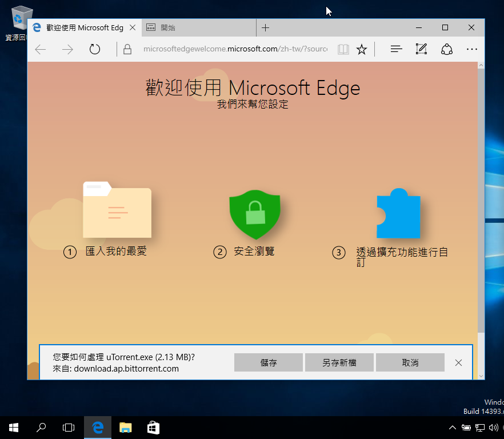Screen dimensions: 504x439
Task: Click the browser Back arrow
Action: pos(41,50)
